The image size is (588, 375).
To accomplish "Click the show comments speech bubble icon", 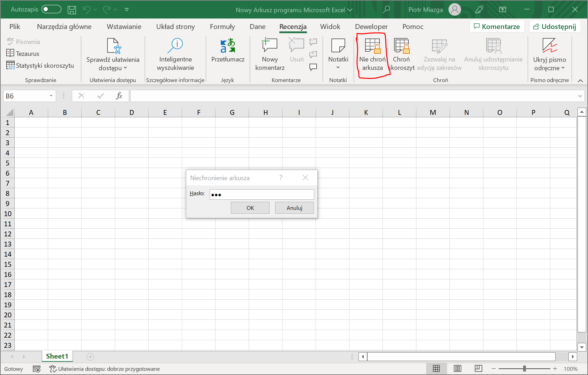I will point(313,67).
